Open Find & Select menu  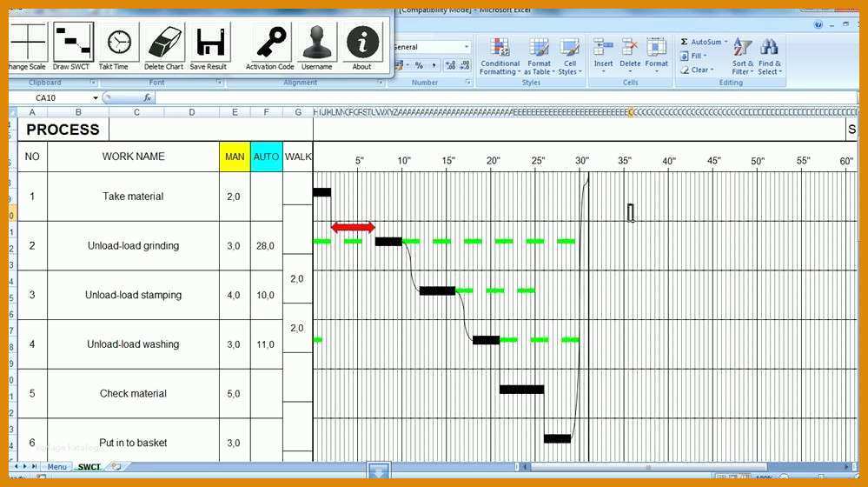coord(770,56)
